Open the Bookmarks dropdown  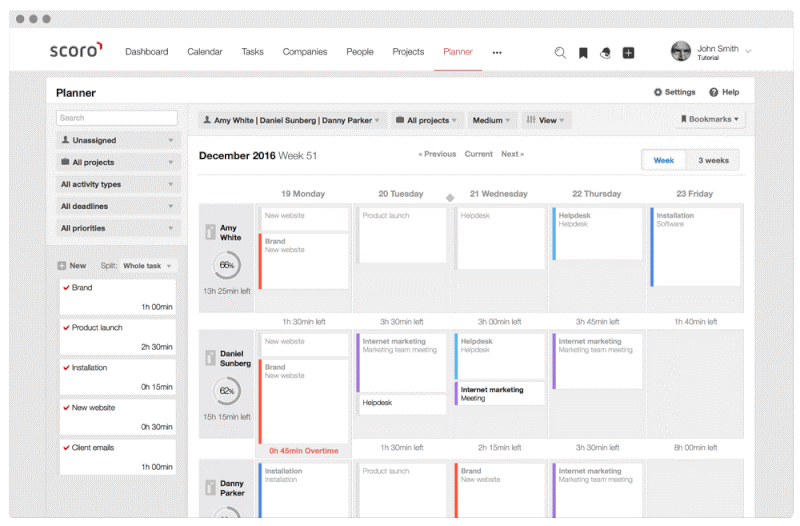pyautogui.click(x=710, y=119)
